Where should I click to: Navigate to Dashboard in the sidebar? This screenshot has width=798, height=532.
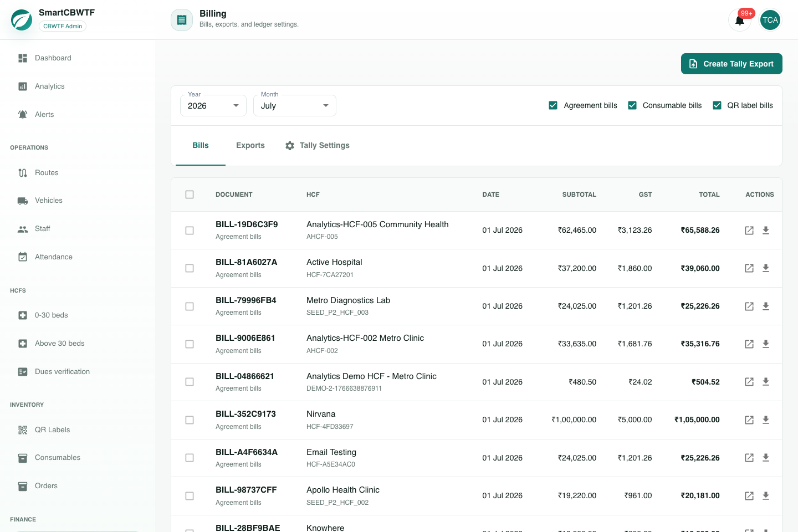pyautogui.click(x=78, y=58)
